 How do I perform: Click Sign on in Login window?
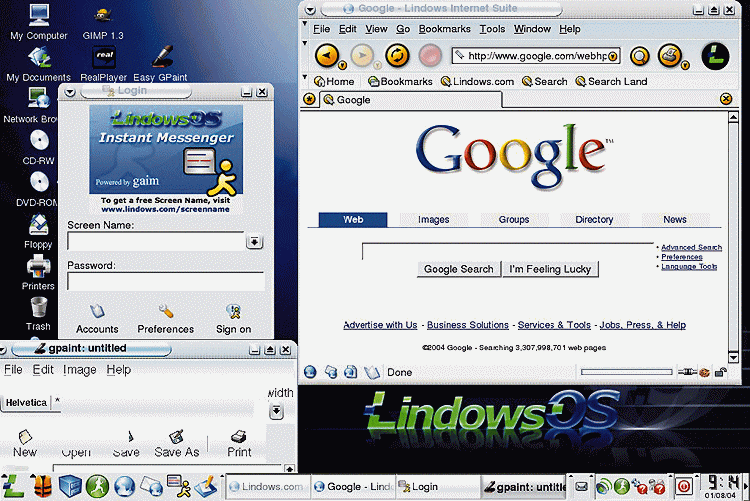(233, 319)
